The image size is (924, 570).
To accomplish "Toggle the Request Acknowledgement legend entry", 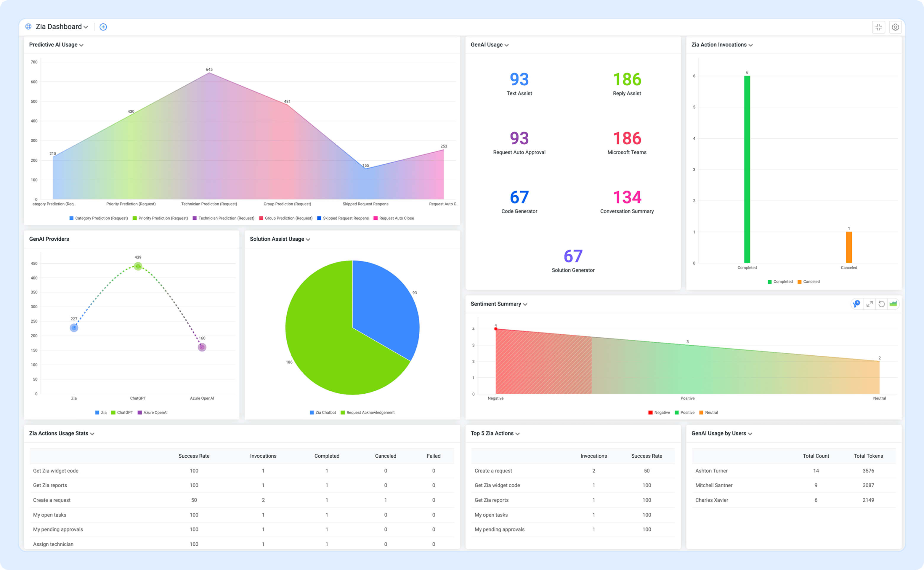I will point(368,412).
